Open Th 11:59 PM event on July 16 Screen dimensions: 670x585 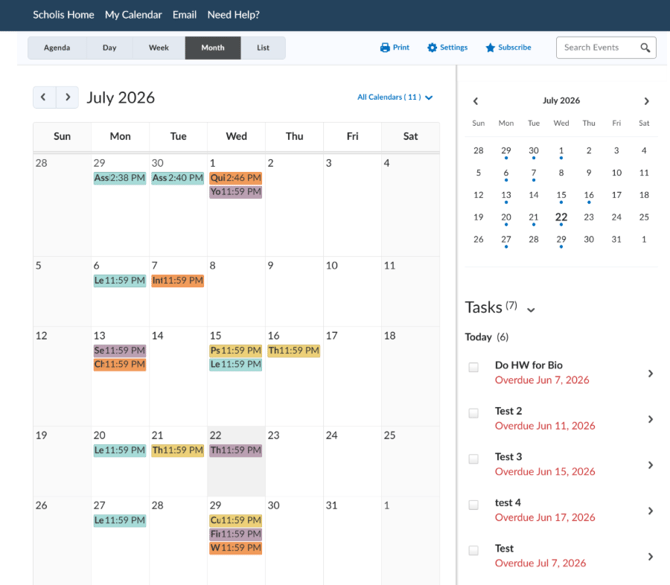294,350
